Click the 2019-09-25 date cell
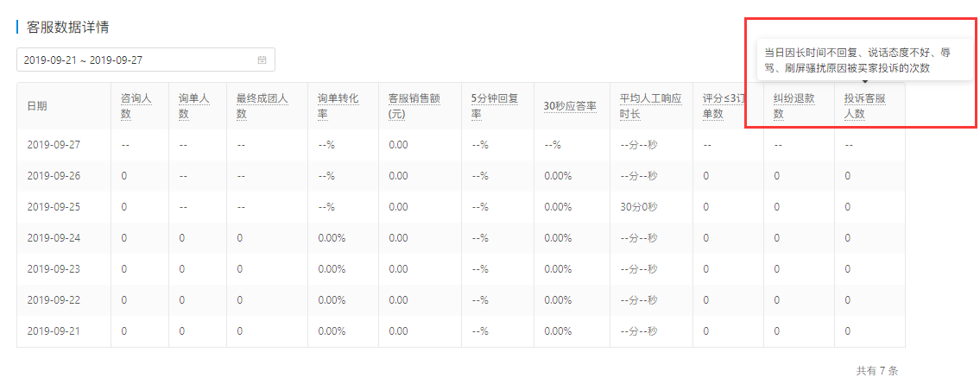Screen dimensions: 980x390 click(54, 207)
